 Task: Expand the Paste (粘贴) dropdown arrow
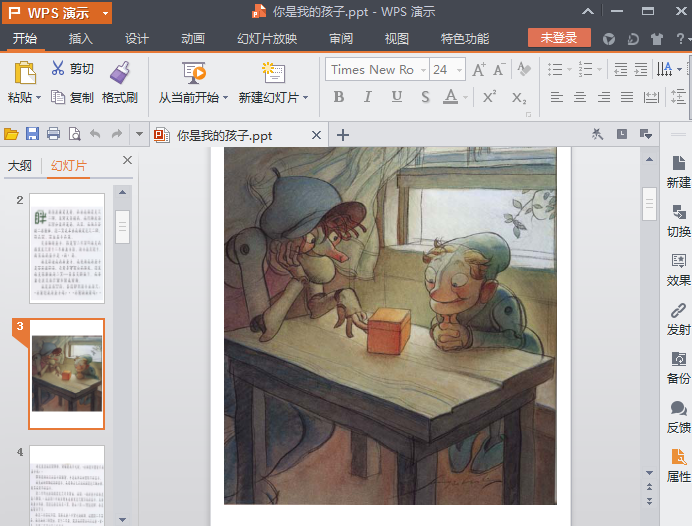pyautogui.click(x=38, y=97)
